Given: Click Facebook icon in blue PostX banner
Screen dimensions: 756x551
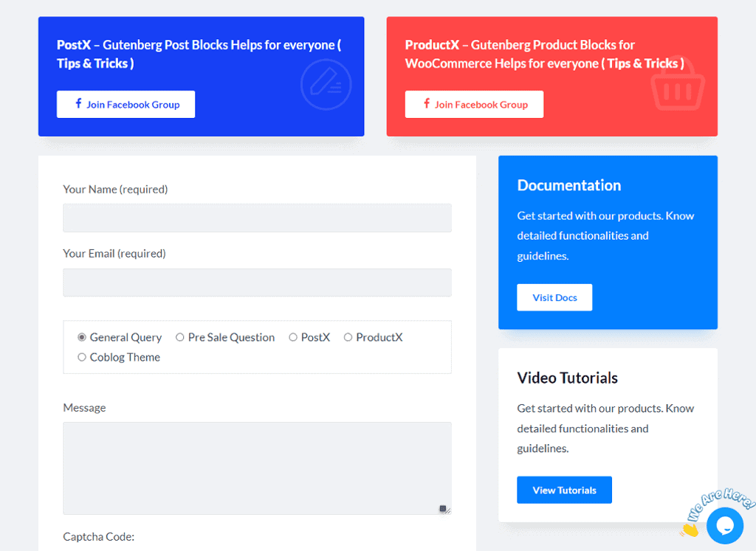Looking at the screenshot, I should 78,104.
